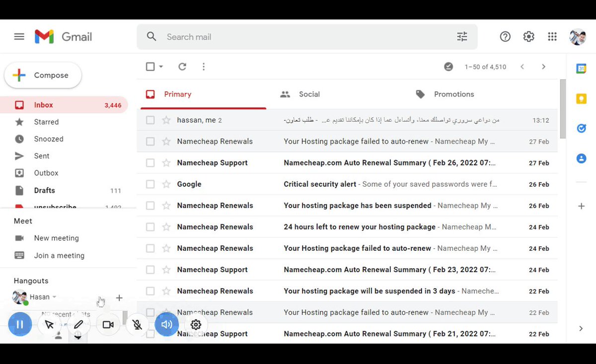Viewport: 596px width, 364px height.
Task: Pause the screen recording
Action: coord(20,325)
